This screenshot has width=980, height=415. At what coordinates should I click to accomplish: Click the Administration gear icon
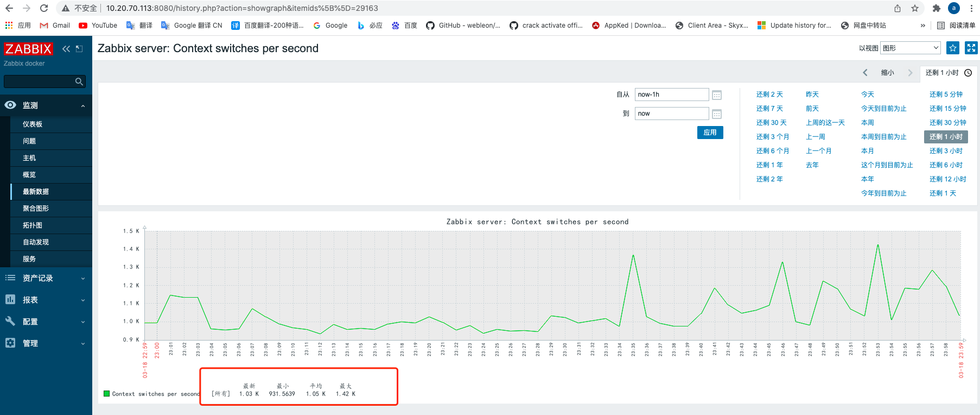(x=10, y=343)
